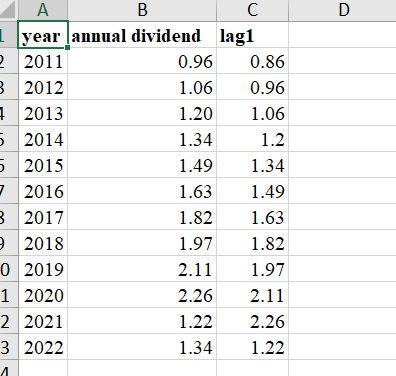Select lag1 value 0.86
The image size is (396, 376).
pyautogui.click(x=252, y=61)
